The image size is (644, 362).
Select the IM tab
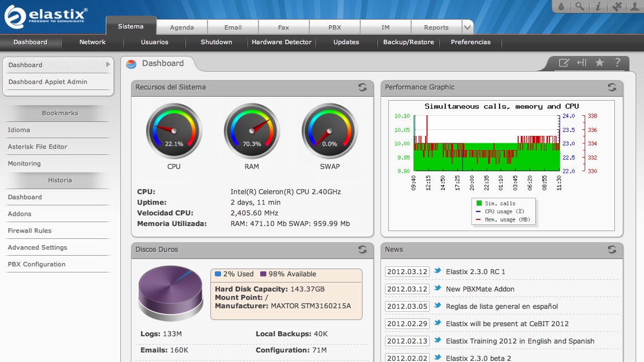tap(386, 27)
